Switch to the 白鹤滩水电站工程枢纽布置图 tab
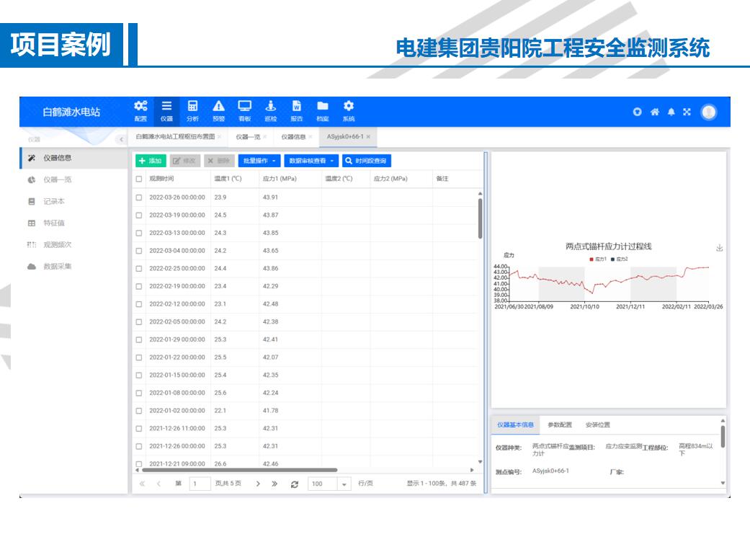The image size is (750, 560). [x=175, y=137]
